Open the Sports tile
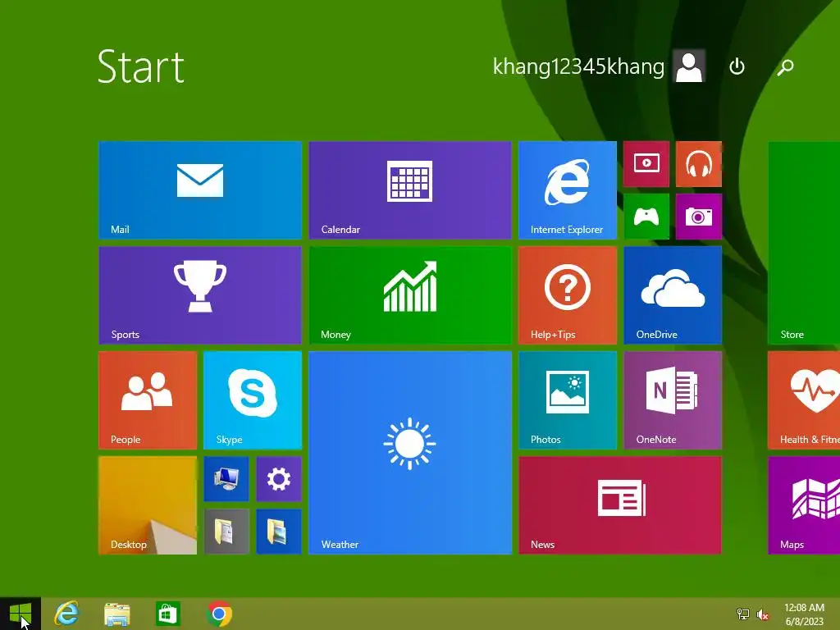Image resolution: width=840 pixels, height=630 pixels. click(x=200, y=295)
